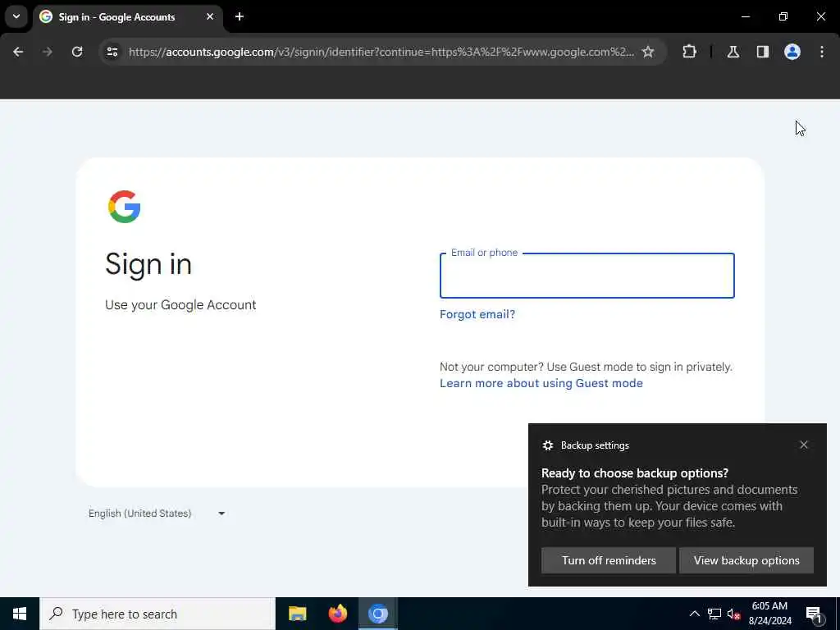Reload the current page
The width and height of the screenshot is (840, 630).
pyautogui.click(x=77, y=52)
